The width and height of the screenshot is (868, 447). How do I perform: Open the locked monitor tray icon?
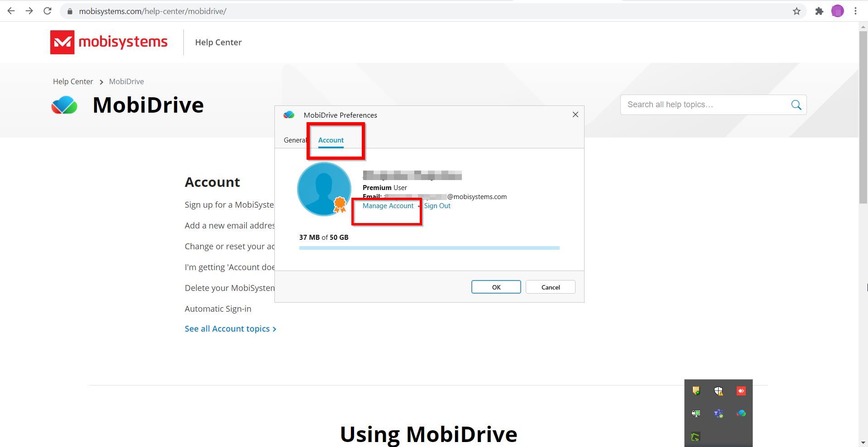point(696,414)
